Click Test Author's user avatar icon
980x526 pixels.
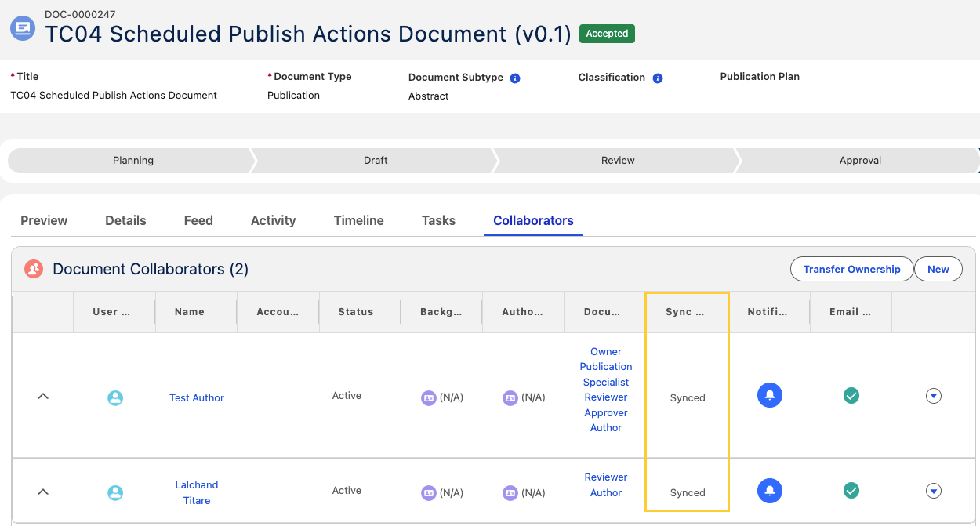115,397
